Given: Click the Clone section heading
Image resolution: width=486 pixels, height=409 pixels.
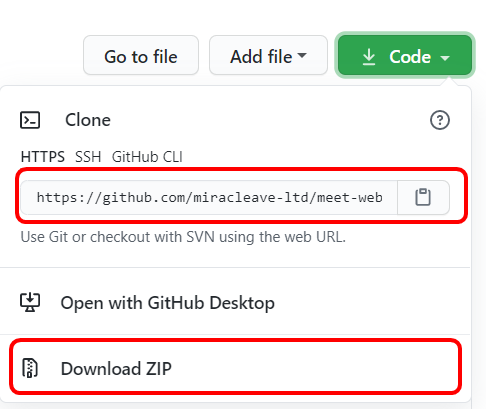Looking at the screenshot, I should tap(88, 120).
